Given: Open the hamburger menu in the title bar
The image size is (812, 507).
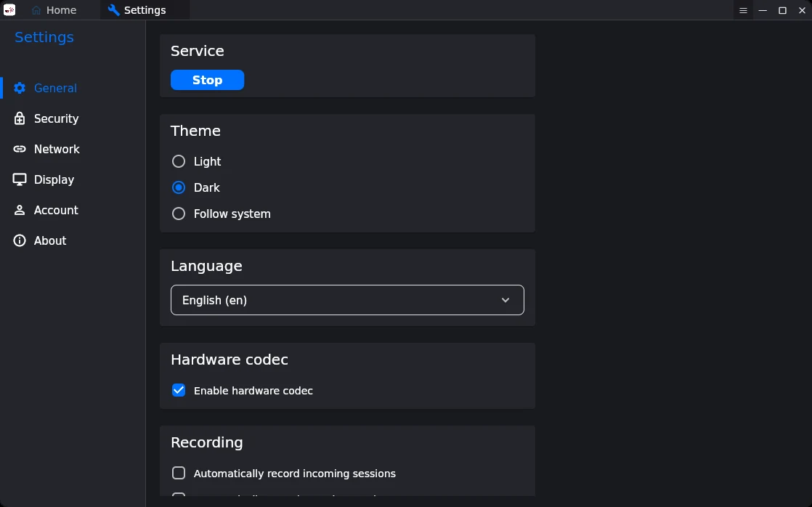Looking at the screenshot, I should tap(743, 10).
